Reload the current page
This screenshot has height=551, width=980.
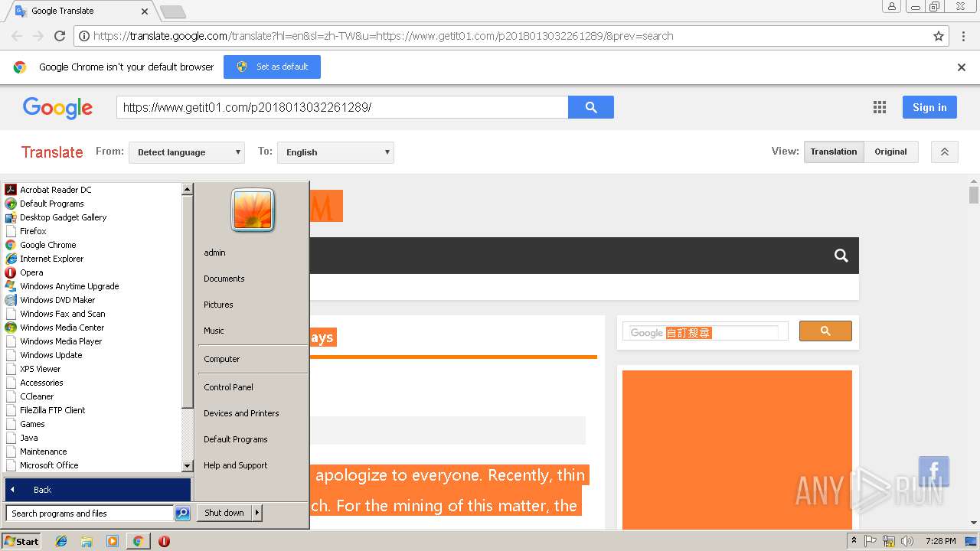click(x=60, y=36)
